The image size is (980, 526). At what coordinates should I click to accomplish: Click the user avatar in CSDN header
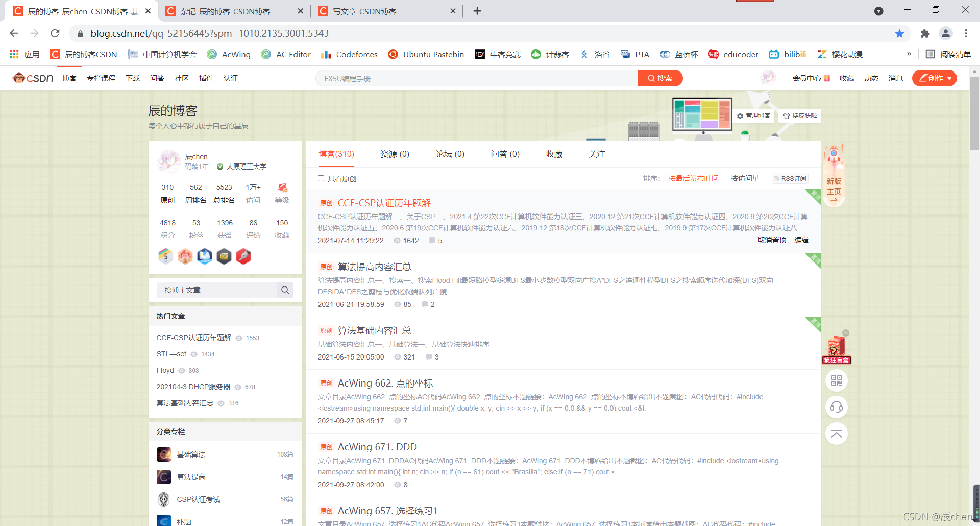(x=768, y=78)
